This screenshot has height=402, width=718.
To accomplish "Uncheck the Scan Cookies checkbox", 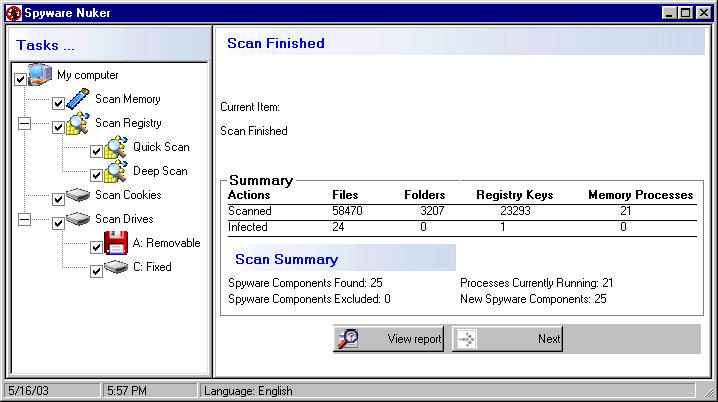I will point(58,199).
